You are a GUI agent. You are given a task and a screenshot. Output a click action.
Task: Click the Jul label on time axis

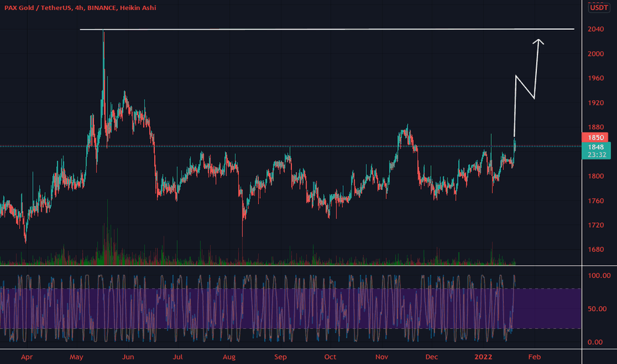(177, 357)
